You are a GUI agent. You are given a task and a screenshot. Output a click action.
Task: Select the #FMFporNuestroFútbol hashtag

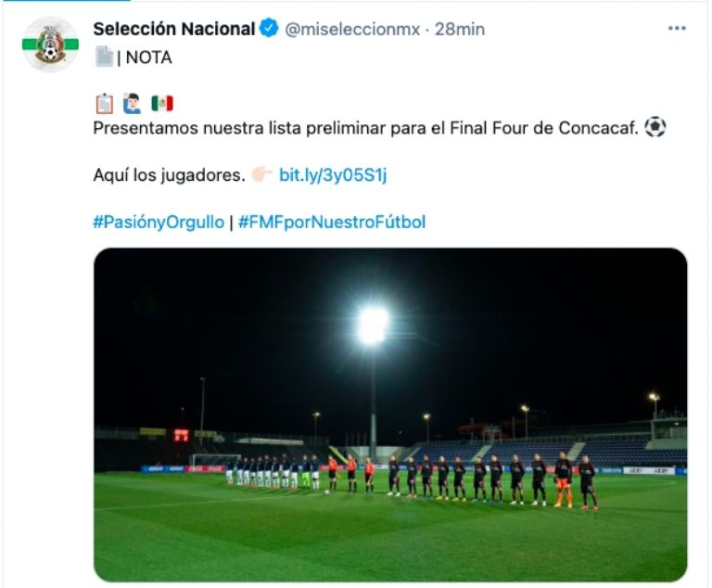[332, 222]
